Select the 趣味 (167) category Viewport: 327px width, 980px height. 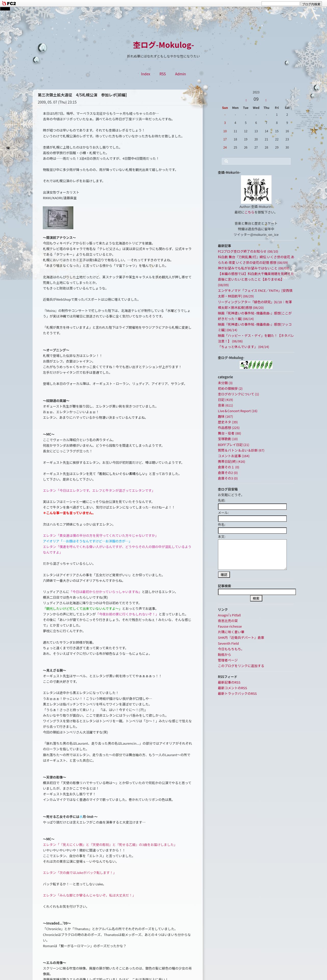pyautogui.click(x=225, y=416)
